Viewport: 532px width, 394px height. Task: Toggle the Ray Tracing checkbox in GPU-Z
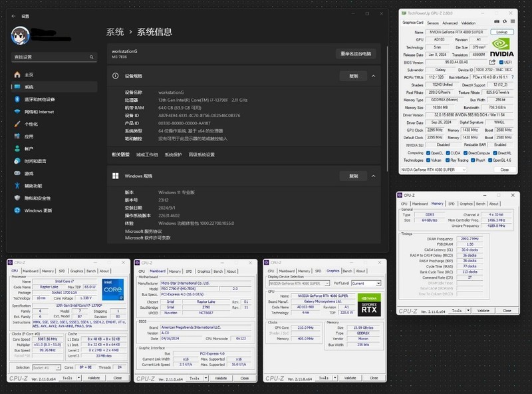[x=449, y=160]
